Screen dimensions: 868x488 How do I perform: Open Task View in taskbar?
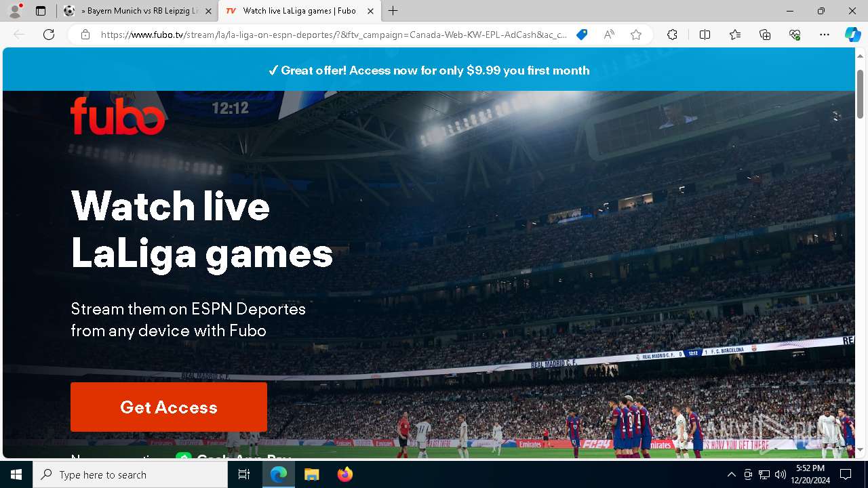coord(244,474)
